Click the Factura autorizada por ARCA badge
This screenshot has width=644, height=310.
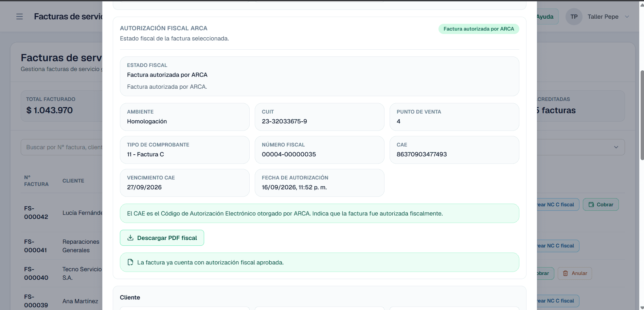point(479,29)
